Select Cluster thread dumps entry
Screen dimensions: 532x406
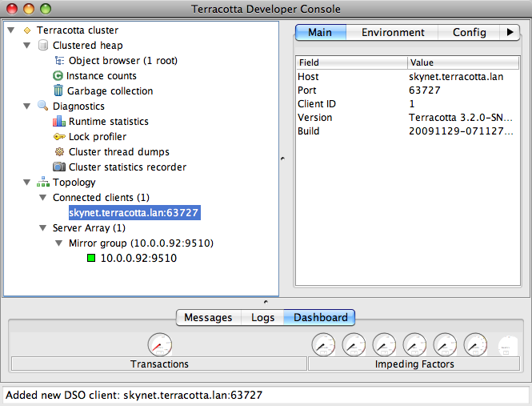pyautogui.click(x=118, y=152)
